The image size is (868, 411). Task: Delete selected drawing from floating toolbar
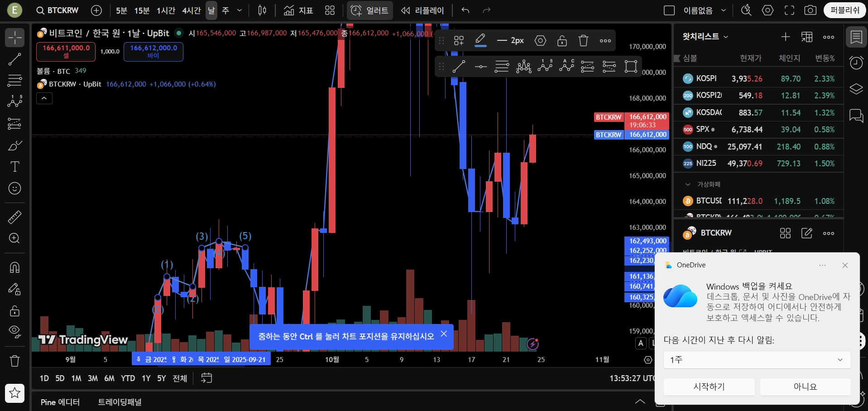point(583,41)
